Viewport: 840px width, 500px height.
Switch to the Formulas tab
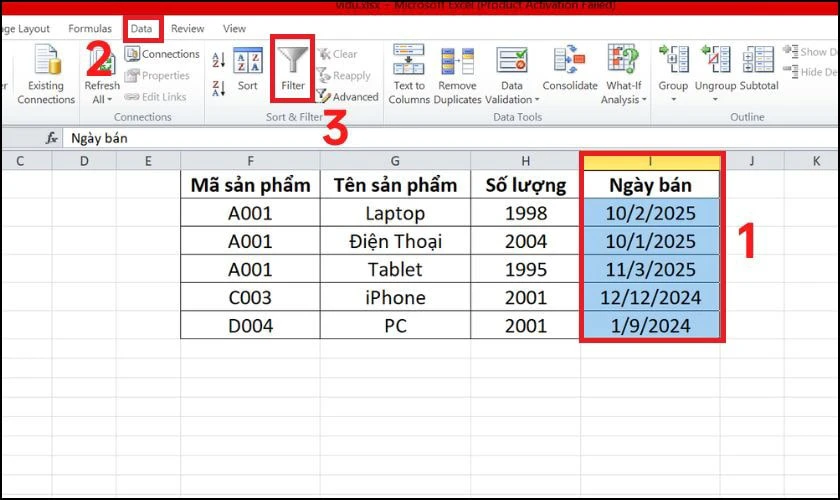(90, 28)
